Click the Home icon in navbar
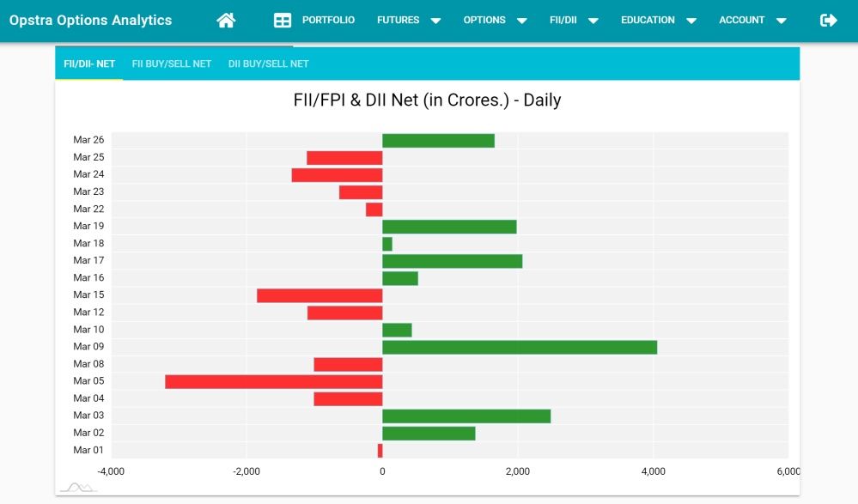This screenshot has height=504, width=858. click(226, 21)
